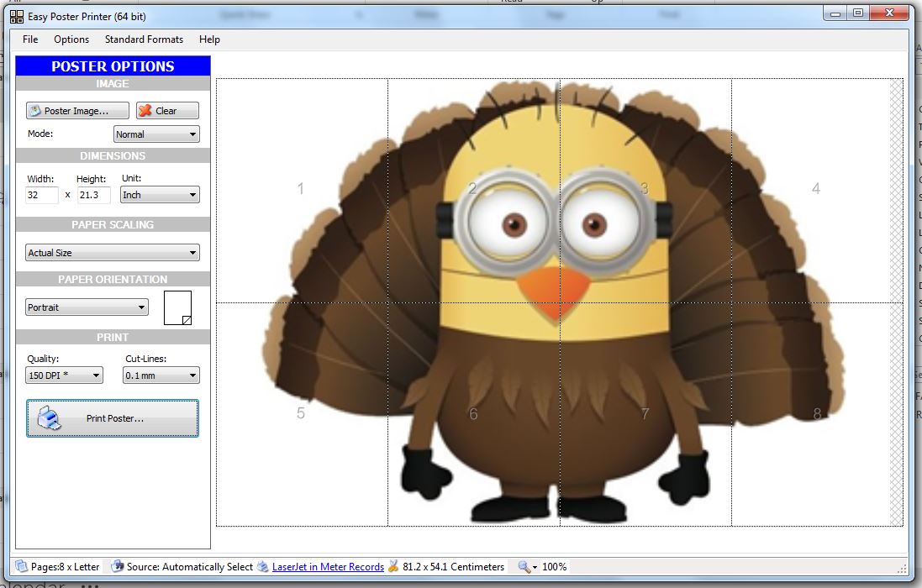The height and width of the screenshot is (588, 922).
Task: Open the File menu
Action: (30, 39)
